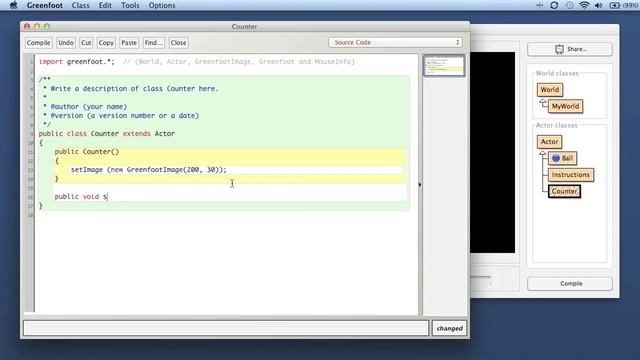Click the Copy button

(x=106, y=42)
